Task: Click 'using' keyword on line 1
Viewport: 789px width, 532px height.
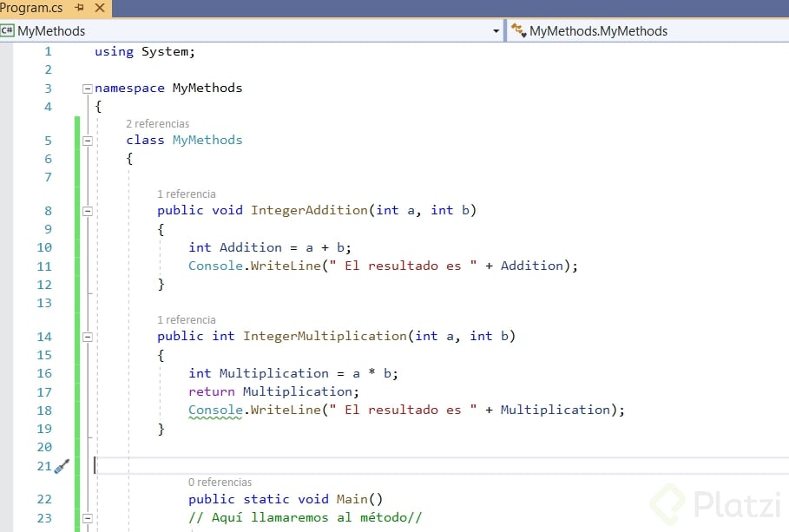Action: (x=115, y=52)
